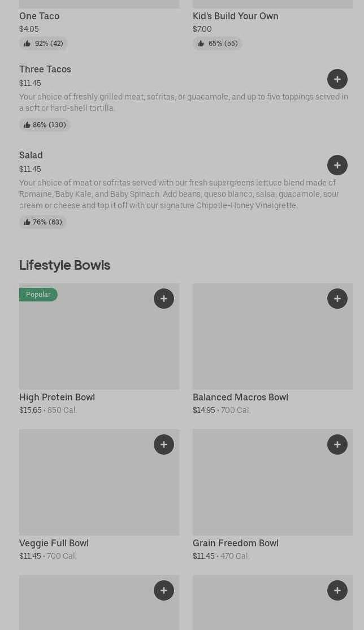
Task: Click the Popular badge on High Protein Bowl
Action: (38, 295)
